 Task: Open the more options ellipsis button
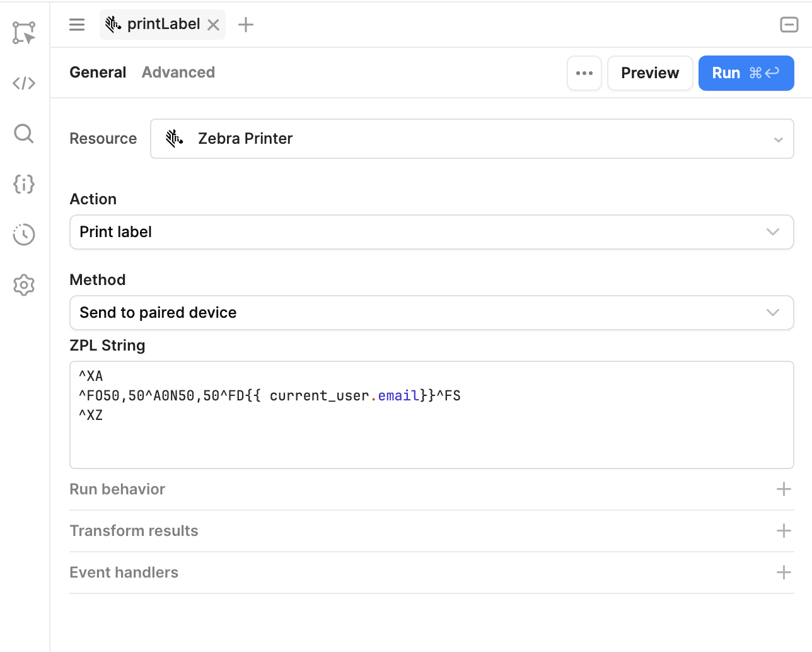pyautogui.click(x=584, y=73)
